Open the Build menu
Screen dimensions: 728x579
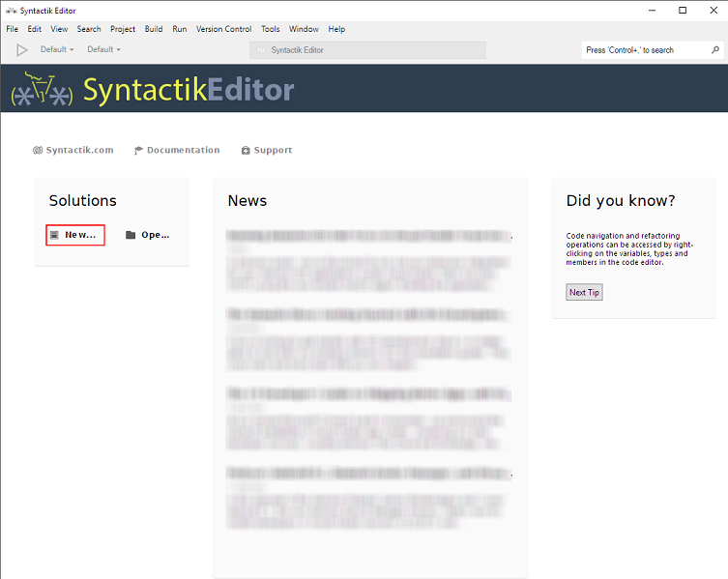pos(154,29)
